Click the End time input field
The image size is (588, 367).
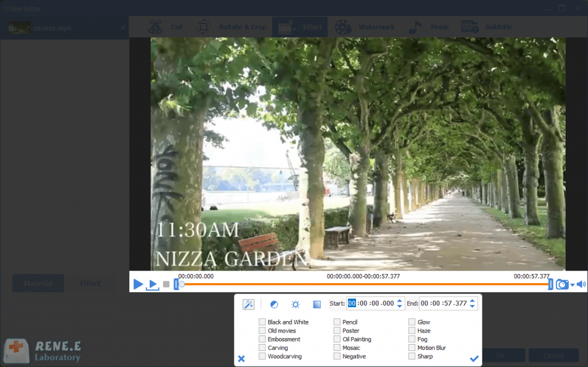(444, 304)
